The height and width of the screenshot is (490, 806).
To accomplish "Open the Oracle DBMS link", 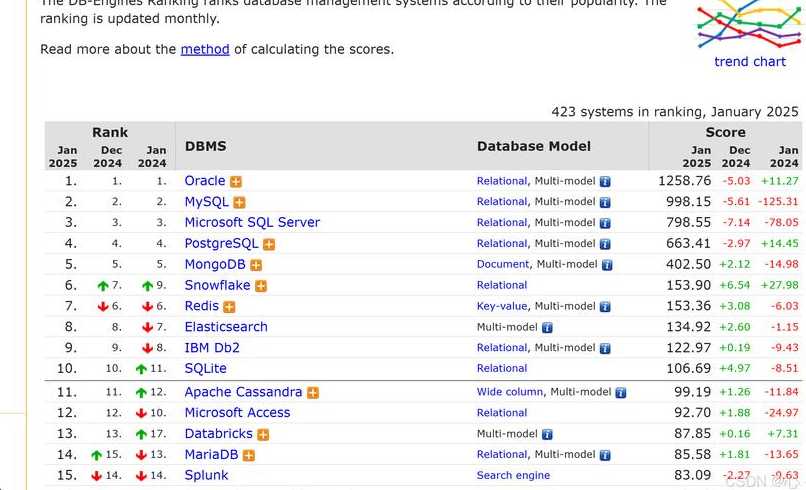I will 205,181.
